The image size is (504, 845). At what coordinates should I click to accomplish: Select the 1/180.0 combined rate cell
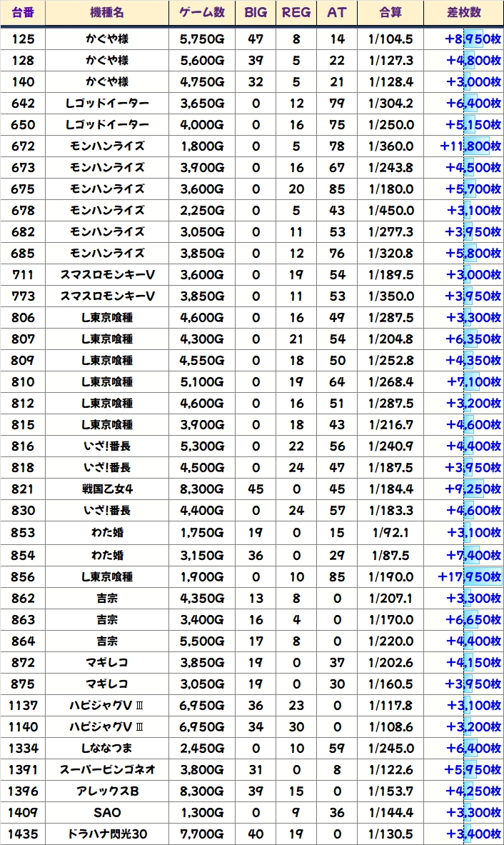[x=391, y=189]
